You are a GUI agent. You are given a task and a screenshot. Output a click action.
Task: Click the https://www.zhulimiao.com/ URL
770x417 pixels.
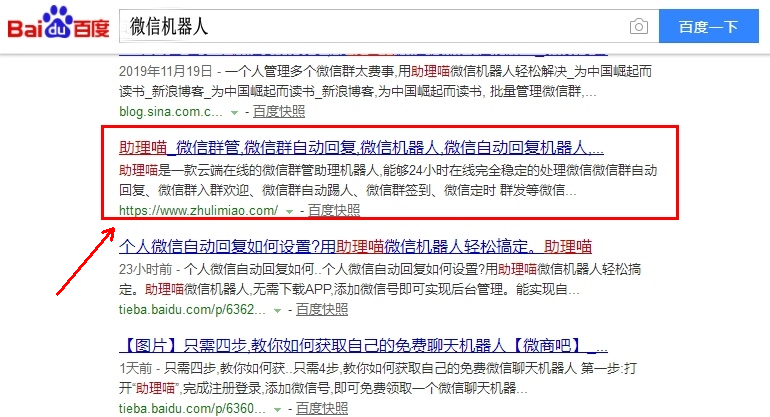click(x=198, y=211)
